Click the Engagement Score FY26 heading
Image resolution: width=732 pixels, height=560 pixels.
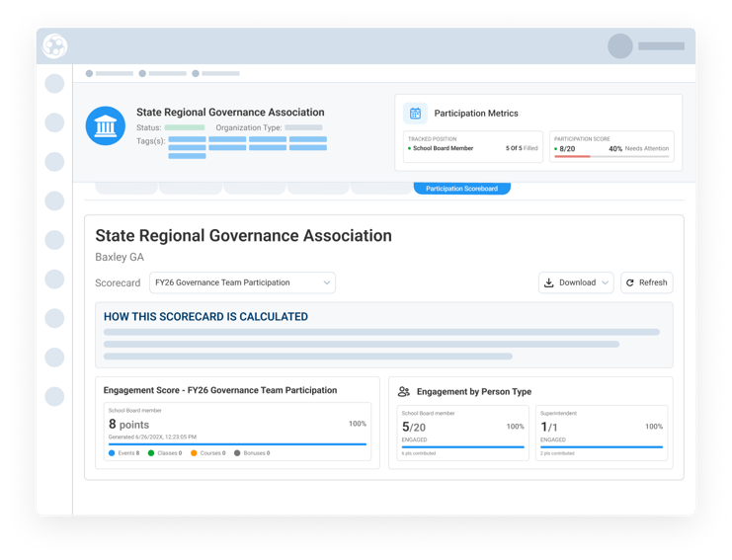tap(220, 390)
